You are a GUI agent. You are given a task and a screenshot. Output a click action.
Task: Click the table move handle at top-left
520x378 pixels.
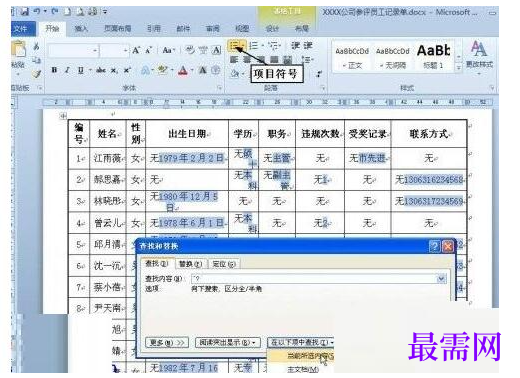63,116
